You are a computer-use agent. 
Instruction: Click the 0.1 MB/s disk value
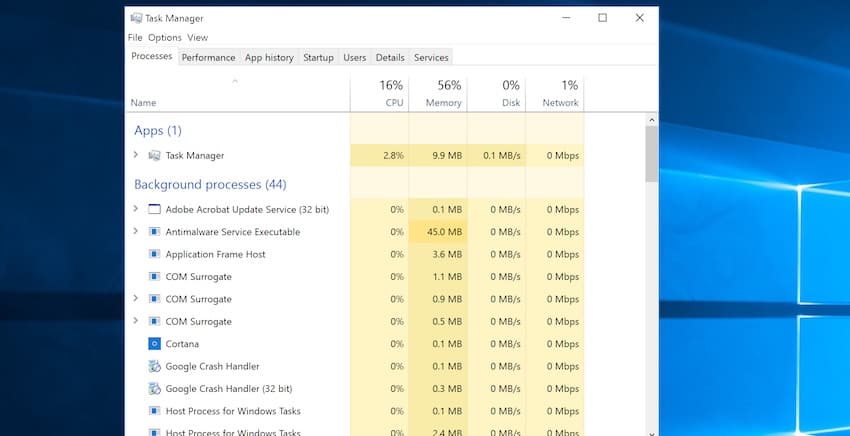tap(501, 156)
